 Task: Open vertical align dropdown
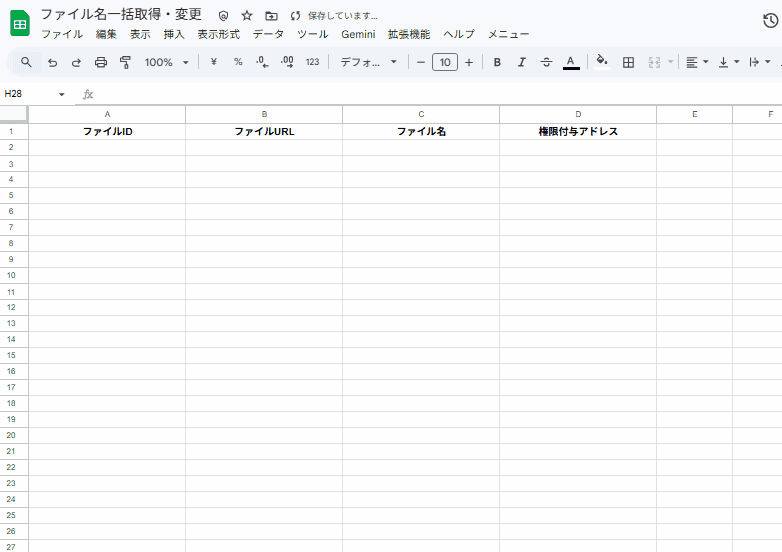click(728, 62)
